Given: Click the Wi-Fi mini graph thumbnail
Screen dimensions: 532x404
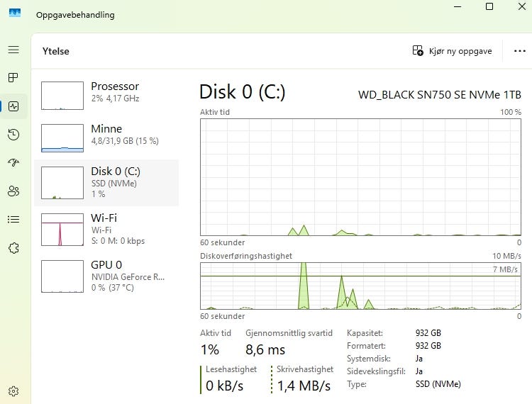Looking at the screenshot, I should (x=62, y=230).
